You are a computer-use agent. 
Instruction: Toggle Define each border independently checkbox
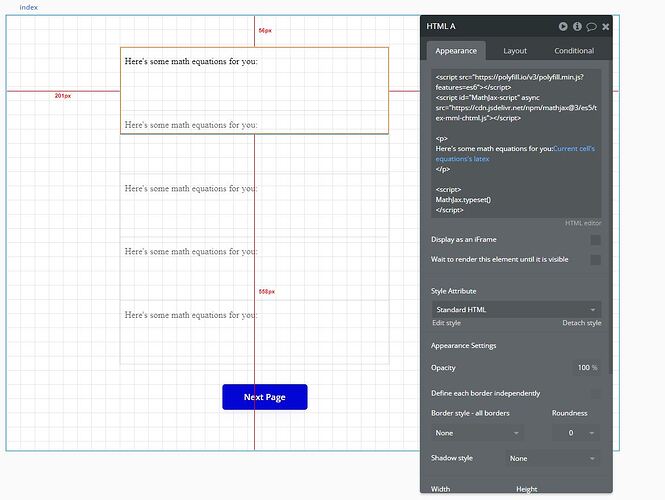tap(595, 394)
